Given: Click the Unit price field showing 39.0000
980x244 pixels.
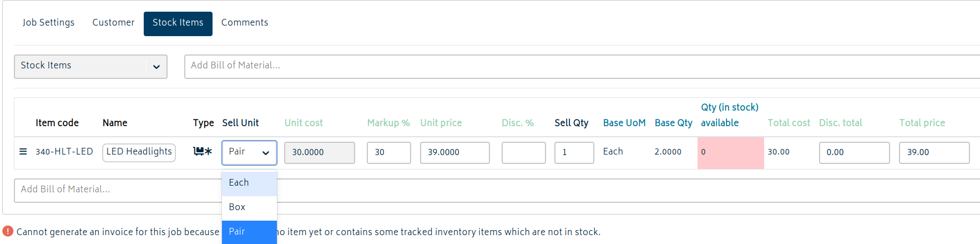Looking at the screenshot, I should pyautogui.click(x=455, y=152).
